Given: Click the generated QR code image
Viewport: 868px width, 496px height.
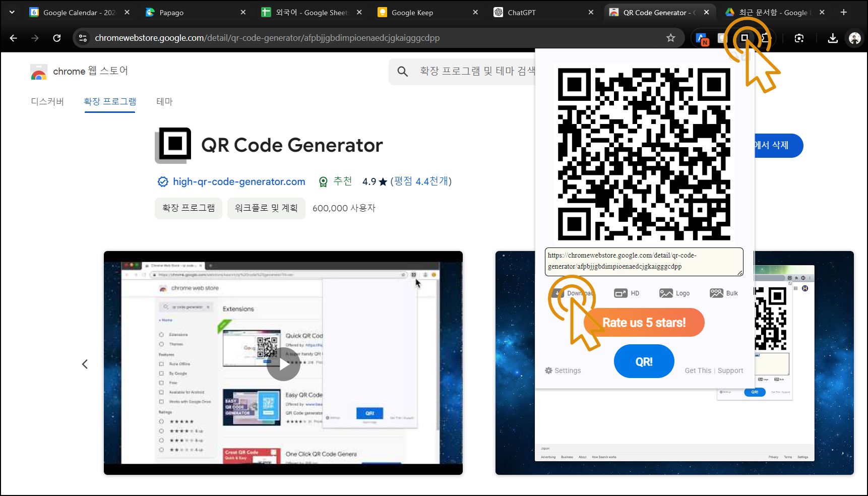Looking at the screenshot, I should pyautogui.click(x=644, y=154).
